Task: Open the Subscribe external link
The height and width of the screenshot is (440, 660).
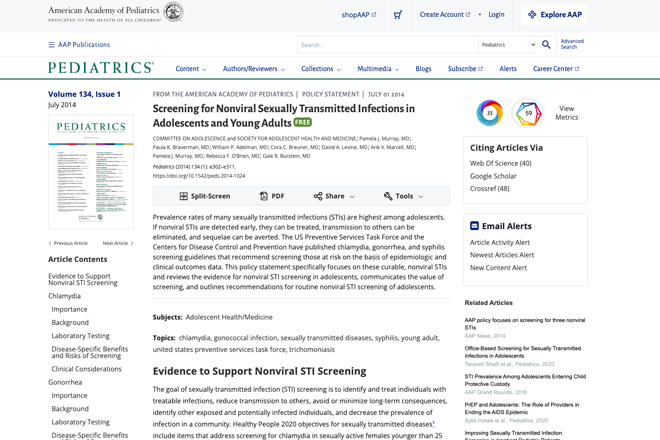Action: tap(465, 69)
